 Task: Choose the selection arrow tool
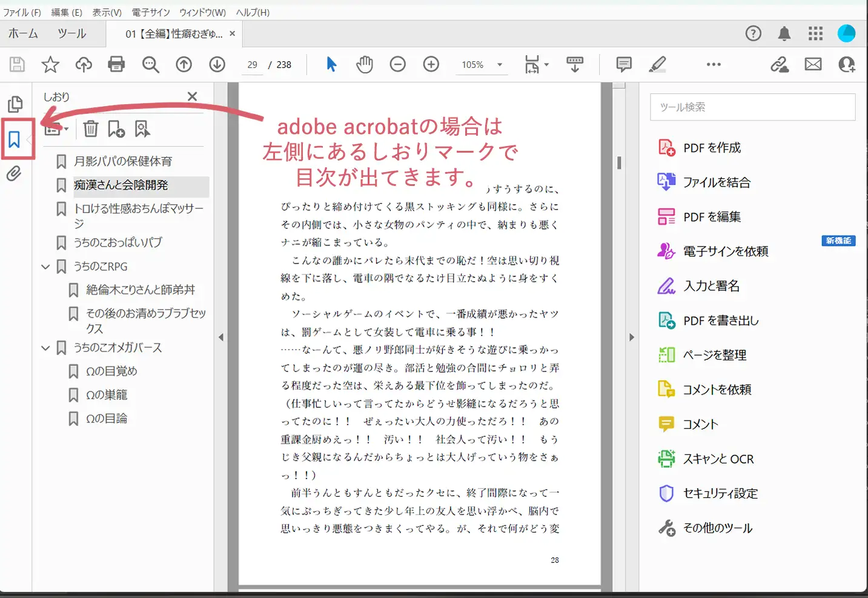pyautogui.click(x=331, y=64)
